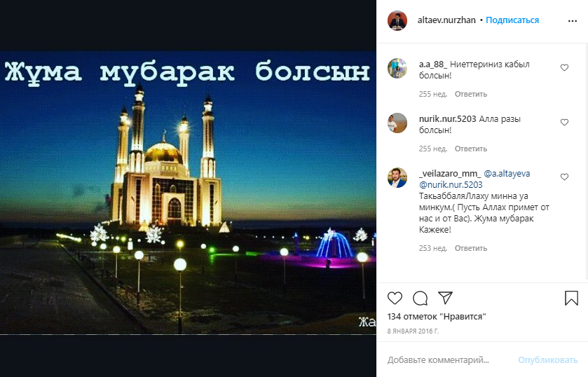Like the post with the heart icon

pyautogui.click(x=395, y=299)
